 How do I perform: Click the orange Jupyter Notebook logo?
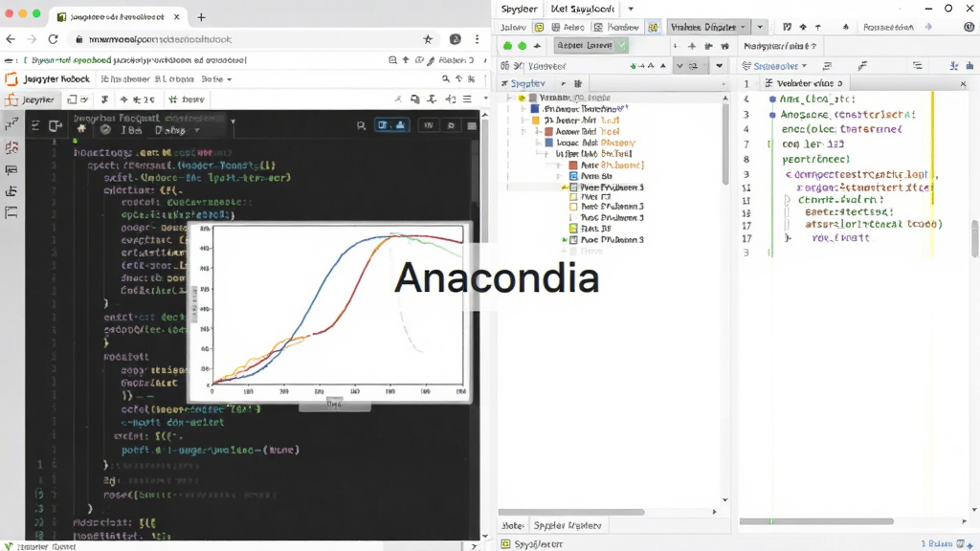tap(11, 79)
